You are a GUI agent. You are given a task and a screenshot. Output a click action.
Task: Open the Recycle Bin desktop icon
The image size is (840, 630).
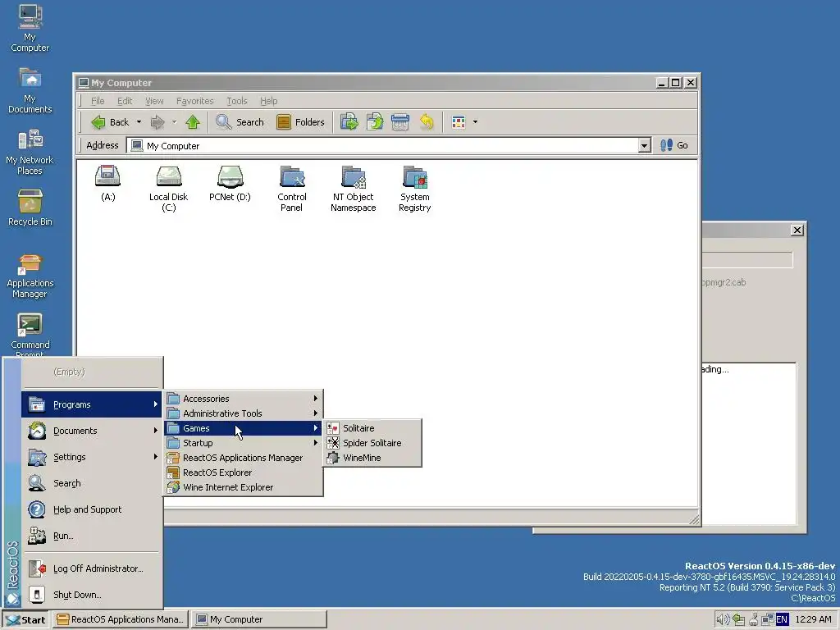point(30,208)
